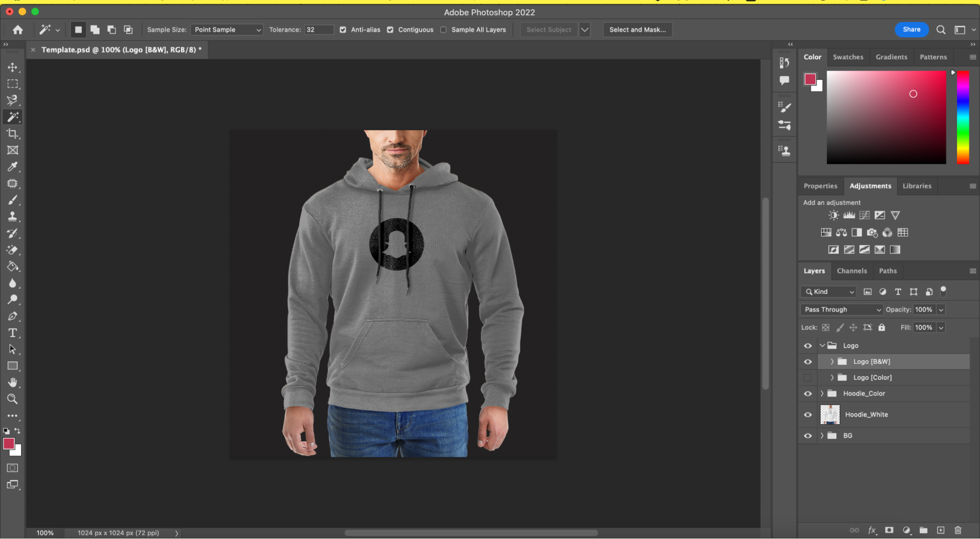Disable the Contiguous checkbox
980x539 pixels.
390,30
